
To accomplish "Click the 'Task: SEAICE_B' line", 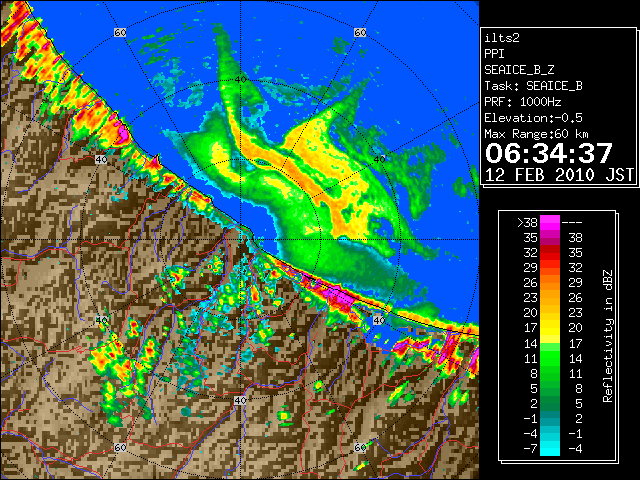I will pos(533,86).
